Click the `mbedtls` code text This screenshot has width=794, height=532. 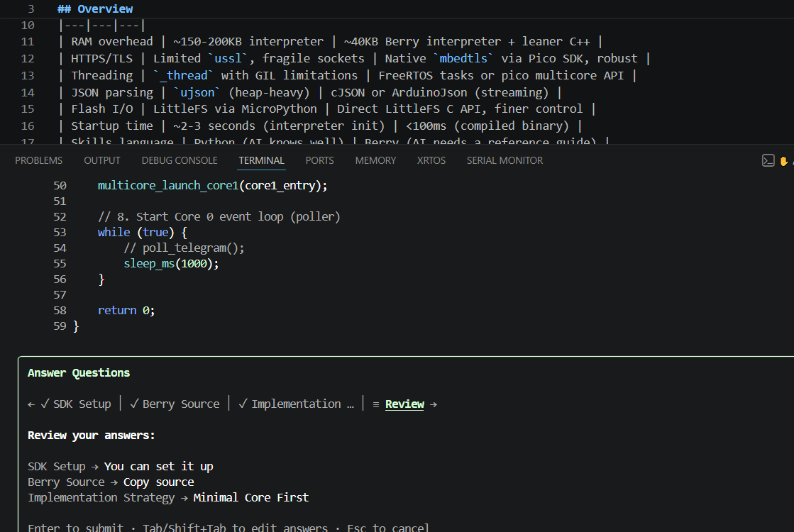click(463, 59)
